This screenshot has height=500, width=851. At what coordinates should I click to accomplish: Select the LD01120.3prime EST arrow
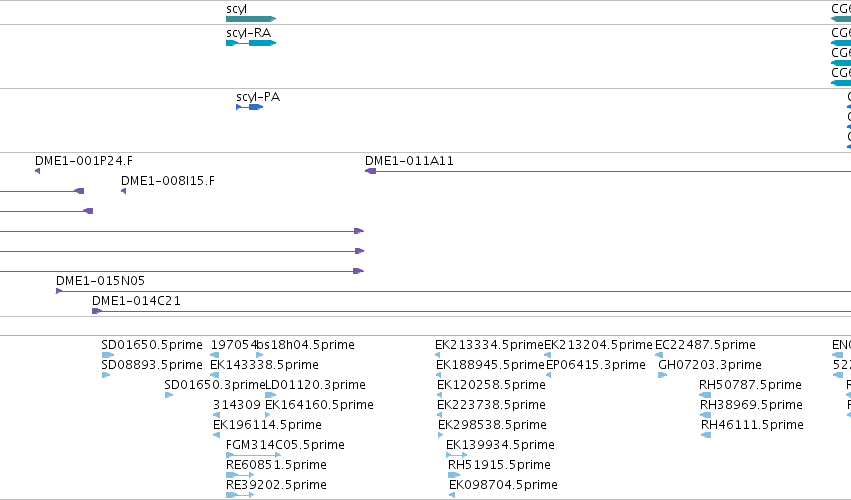coord(270,395)
